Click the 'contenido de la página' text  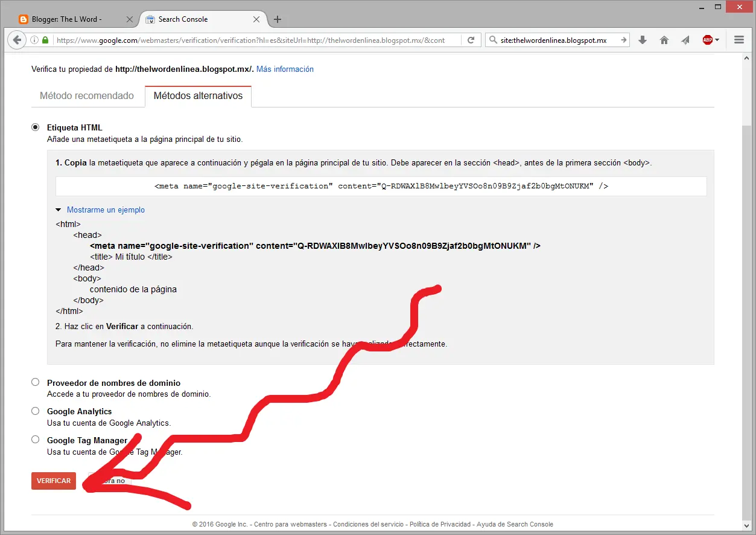coord(133,289)
